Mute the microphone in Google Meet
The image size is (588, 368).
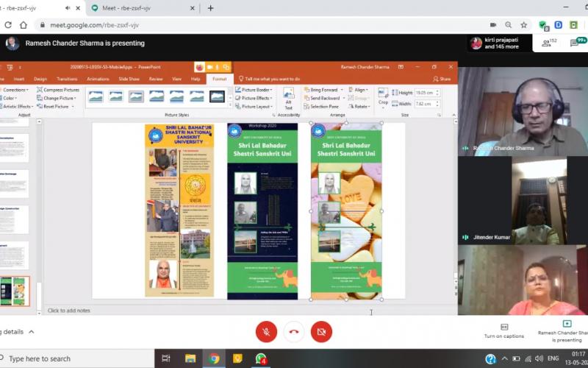click(266, 332)
